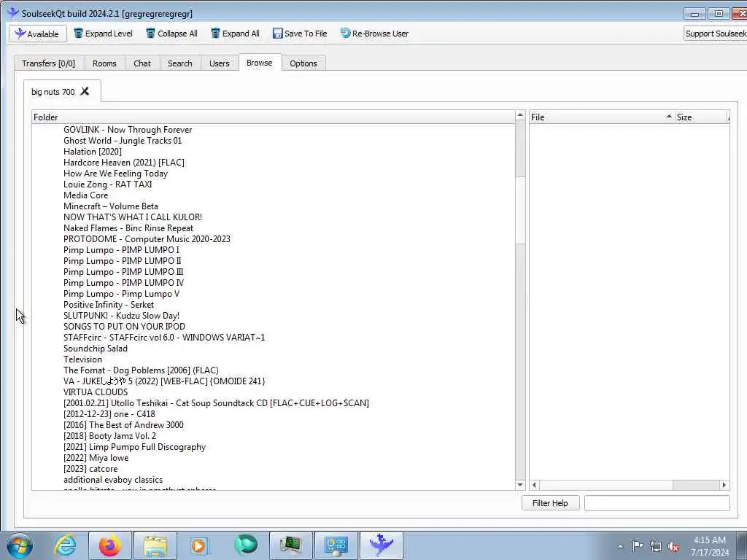Select Positive Infinity - Serket folder
Image resolution: width=747 pixels, height=560 pixels.
pos(109,305)
